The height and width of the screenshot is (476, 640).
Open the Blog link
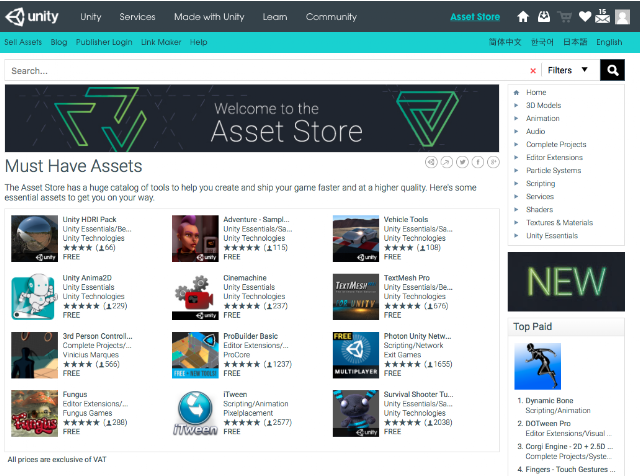tap(59, 42)
